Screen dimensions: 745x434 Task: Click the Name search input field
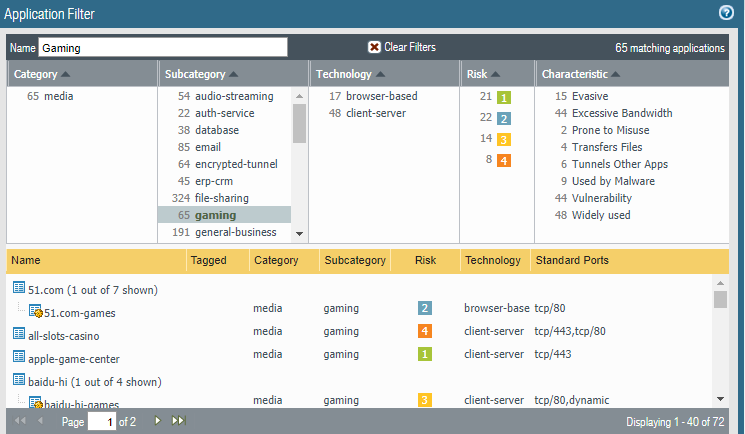click(x=163, y=47)
